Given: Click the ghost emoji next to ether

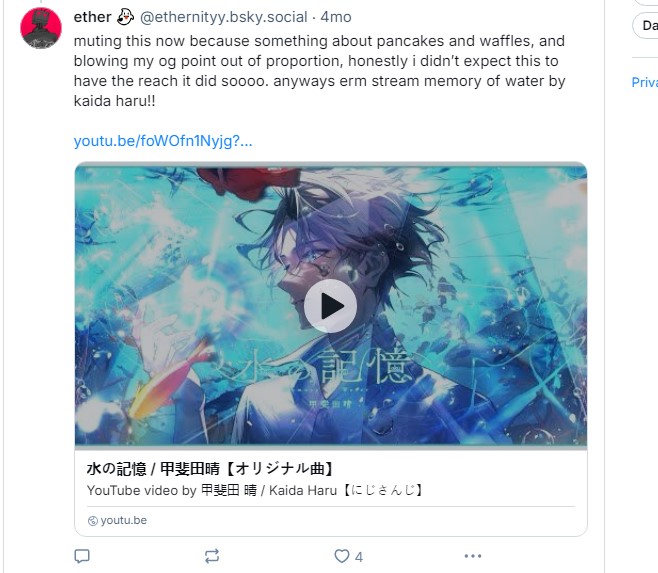Looking at the screenshot, I should (125, 17).
